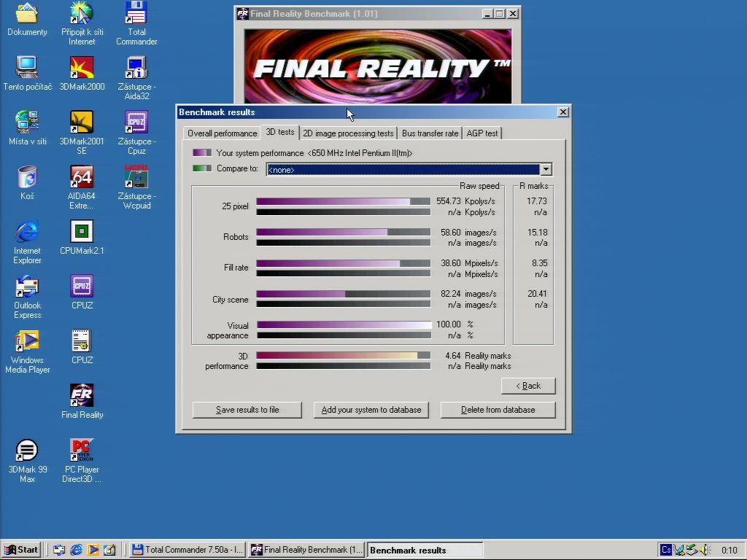Open the Připojit k síti Internet shortcut
This screenshot has width=747, height=560.
tap(82, 23)
